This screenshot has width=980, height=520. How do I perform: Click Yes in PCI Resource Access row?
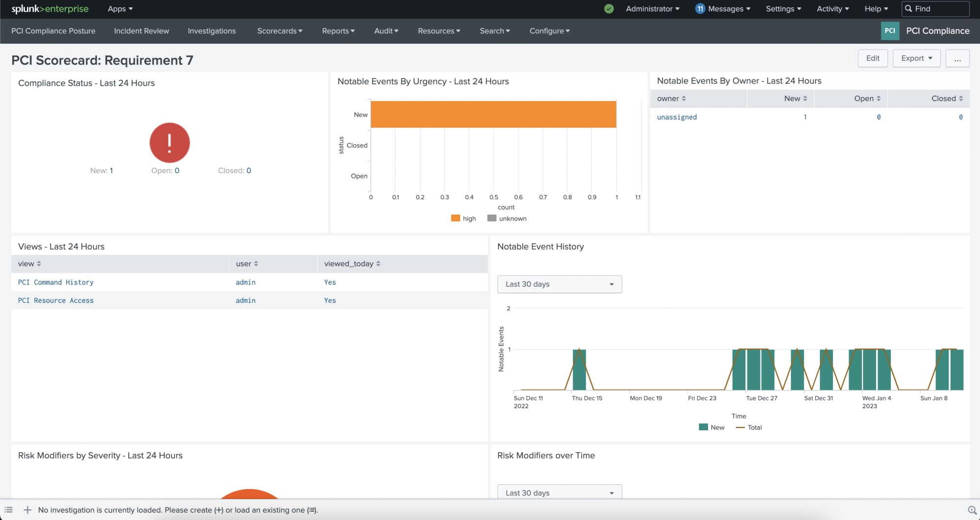tap(330, 300)
